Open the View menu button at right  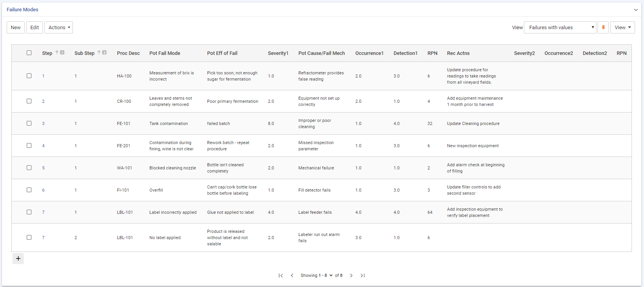[623, 28]
